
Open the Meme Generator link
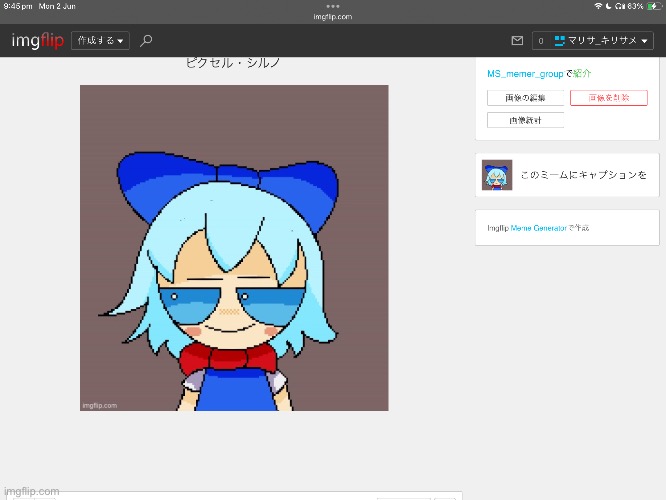(x=539, y=228)
